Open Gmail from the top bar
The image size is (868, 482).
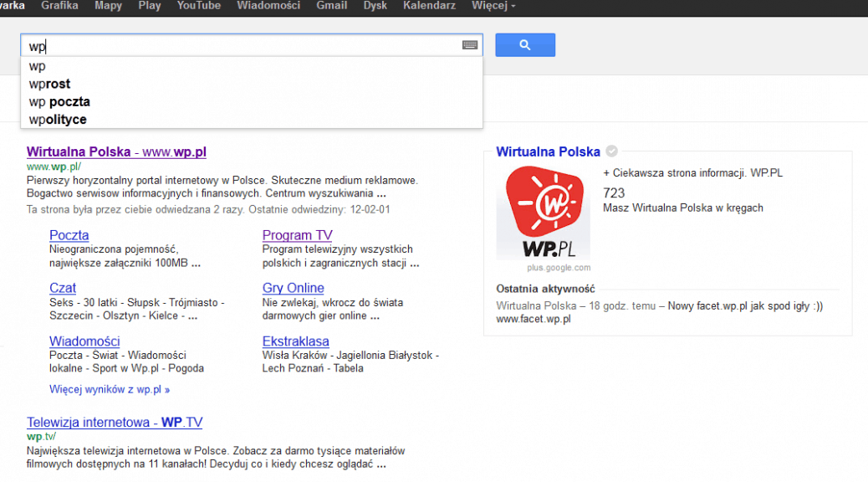click(332, 6)
